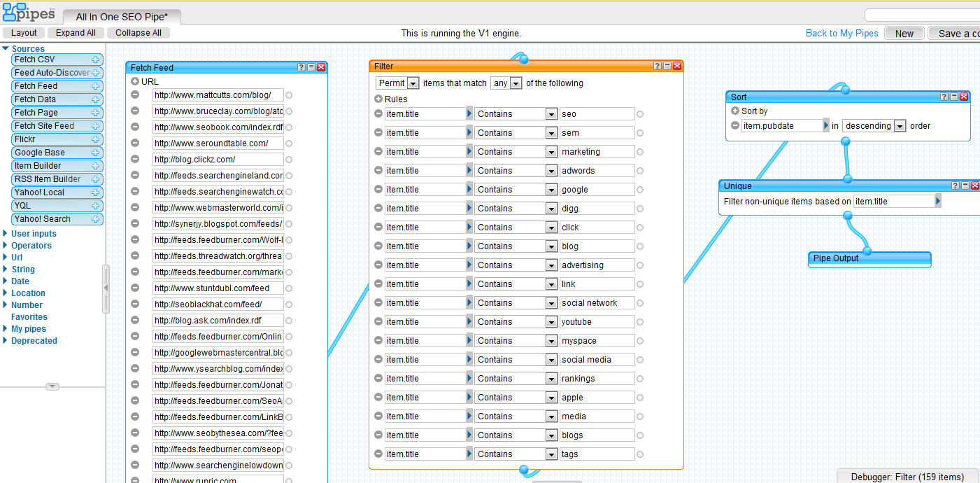Remove item.pubdate sort field
980x483 pixels.
pos(735,125)
